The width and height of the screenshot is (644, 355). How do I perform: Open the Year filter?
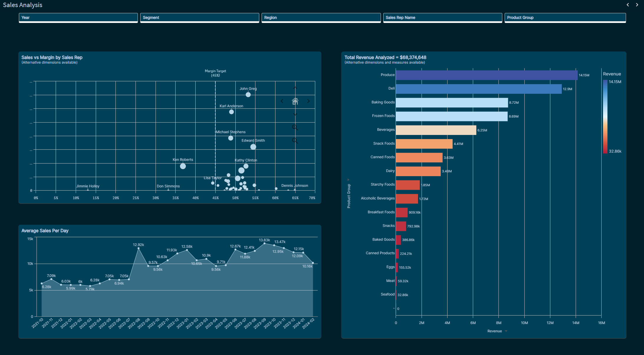78,18
